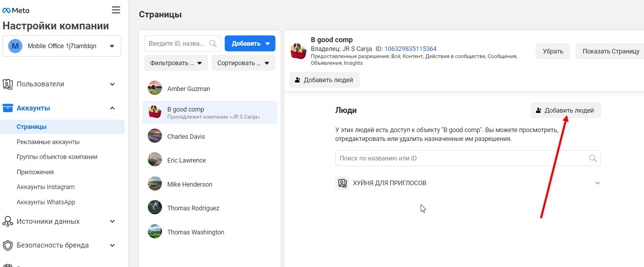Select Amber Guzman page avatar

click(155, 88)
